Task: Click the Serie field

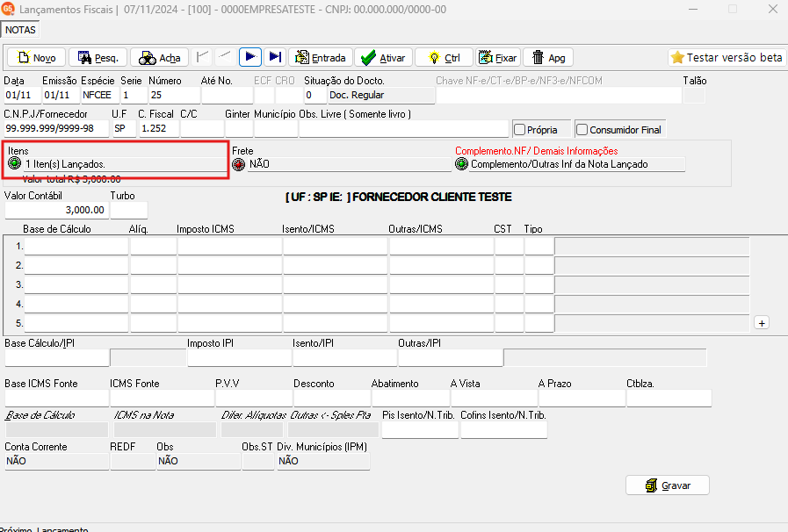Action: click(134, 95)
